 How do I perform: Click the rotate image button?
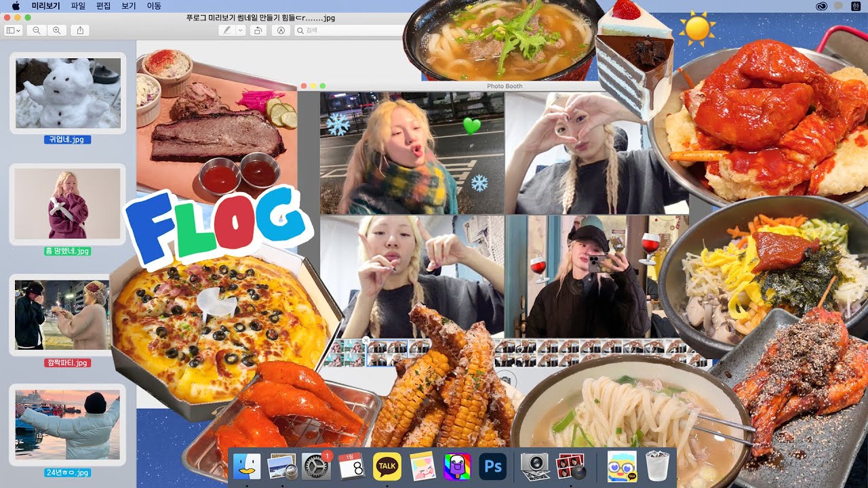click(258, 30)
